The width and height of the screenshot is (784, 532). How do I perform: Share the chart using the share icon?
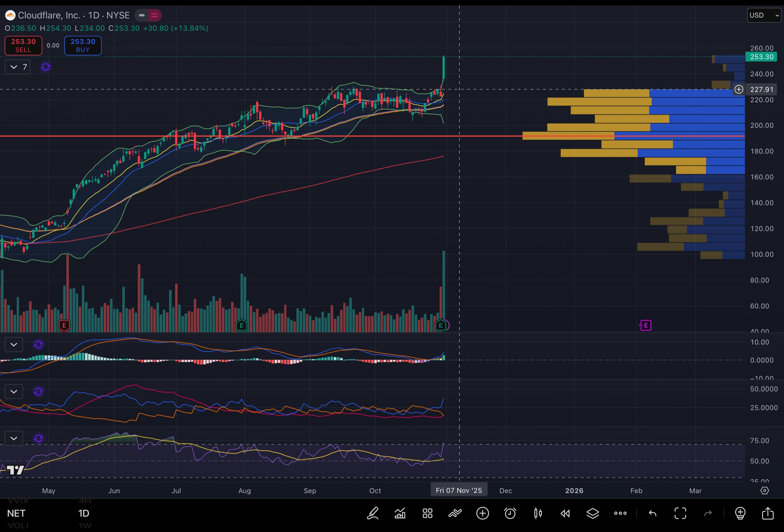coord(768,513)
